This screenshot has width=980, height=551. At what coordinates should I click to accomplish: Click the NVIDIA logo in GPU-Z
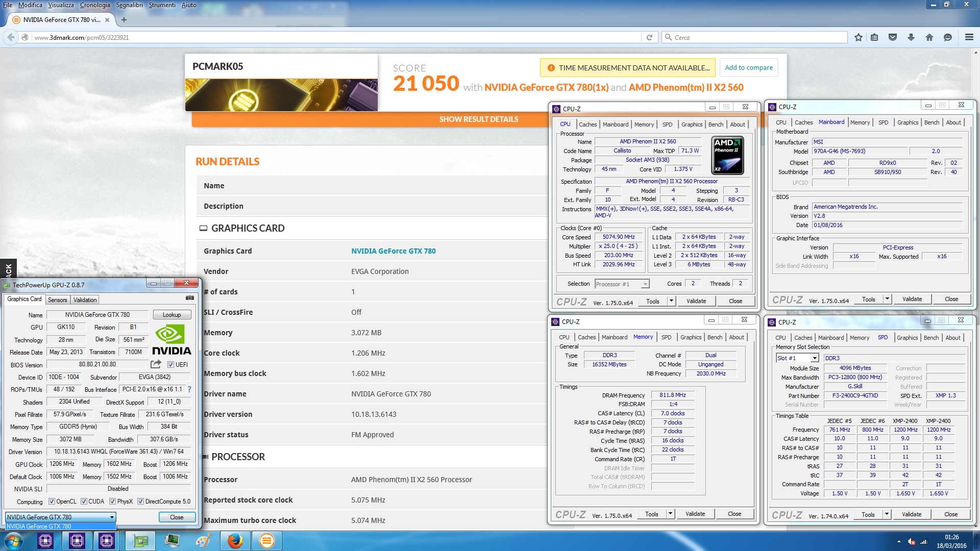coord(171,340)
